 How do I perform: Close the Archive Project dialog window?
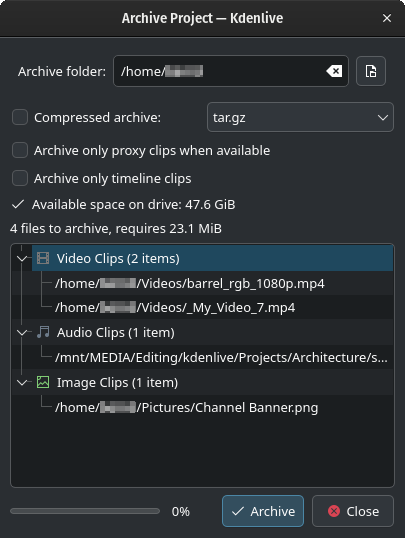pos(387,18)
